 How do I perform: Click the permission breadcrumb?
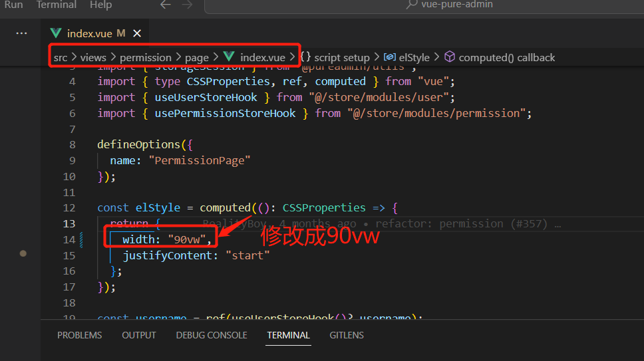[x=146, y=57]
